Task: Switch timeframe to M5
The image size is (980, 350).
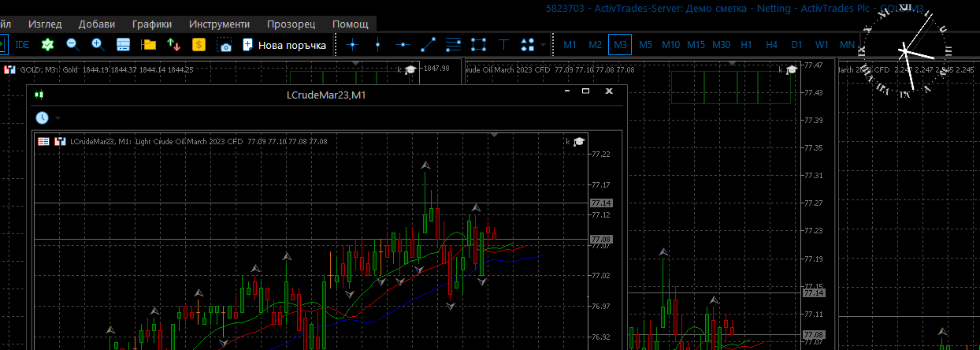Action: (x=645, y=45)
